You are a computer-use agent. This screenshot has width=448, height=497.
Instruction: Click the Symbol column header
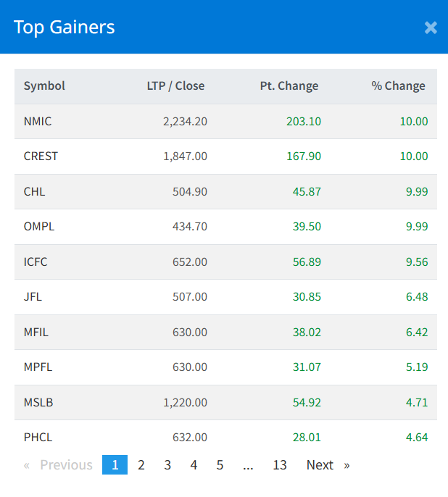44,85
